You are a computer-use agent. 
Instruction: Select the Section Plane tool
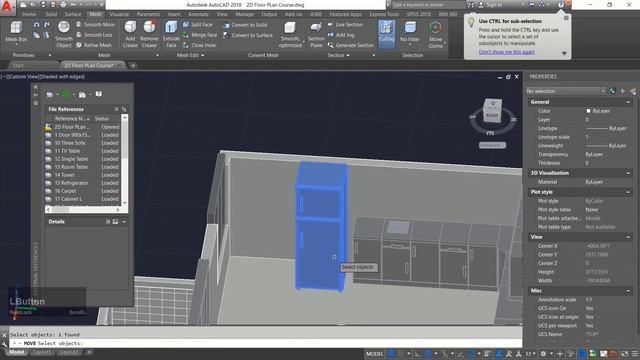click(x=316, y=34)
